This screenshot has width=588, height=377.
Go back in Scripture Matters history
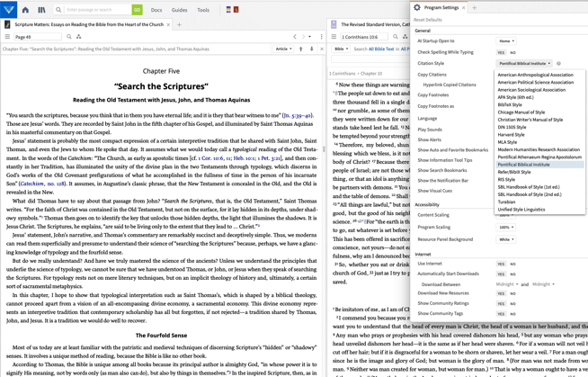coord(295,37)
